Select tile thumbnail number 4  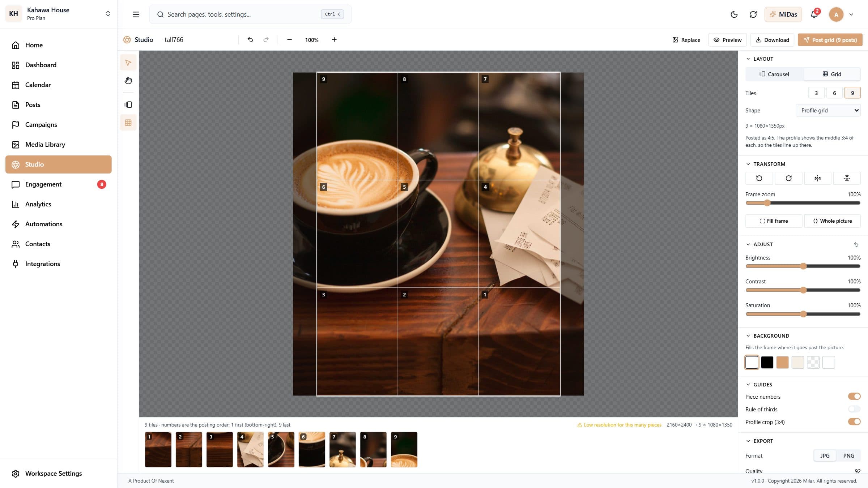coord(250,449)
